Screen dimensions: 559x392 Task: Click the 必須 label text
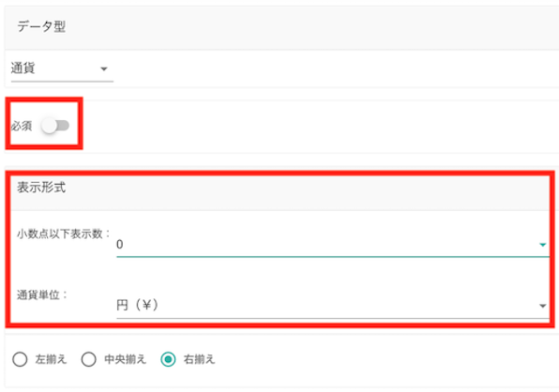point(22,126)
